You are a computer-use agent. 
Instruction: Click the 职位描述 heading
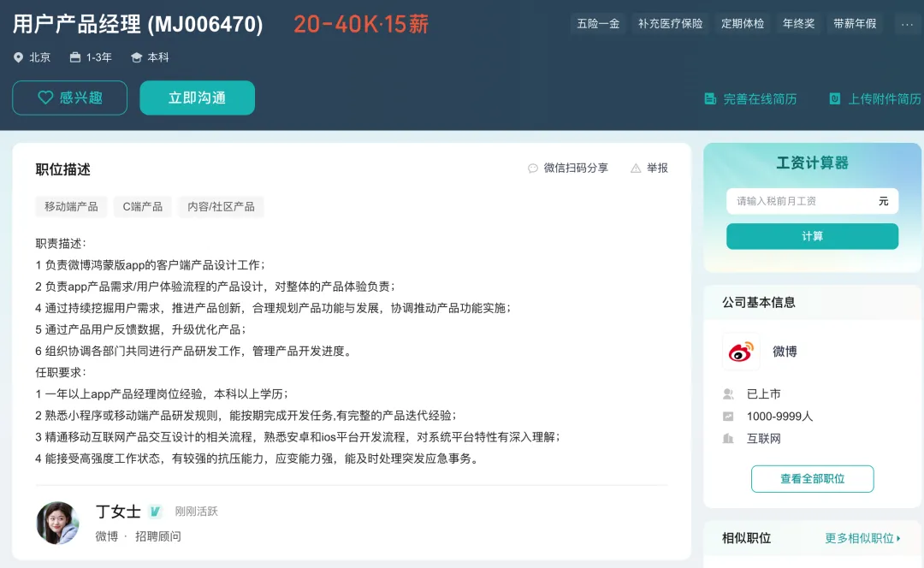63,169
